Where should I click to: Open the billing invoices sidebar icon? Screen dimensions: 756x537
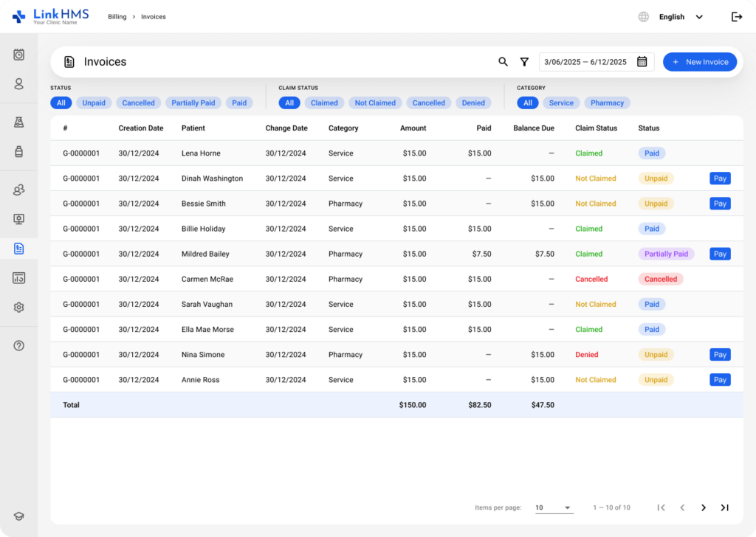coord(18,249)
